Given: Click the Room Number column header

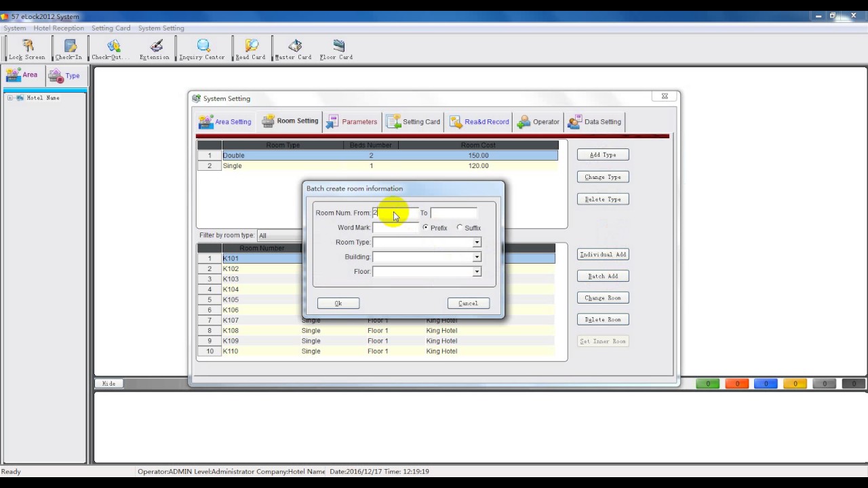Looking at the screenshot, I should tap(262, 248).
